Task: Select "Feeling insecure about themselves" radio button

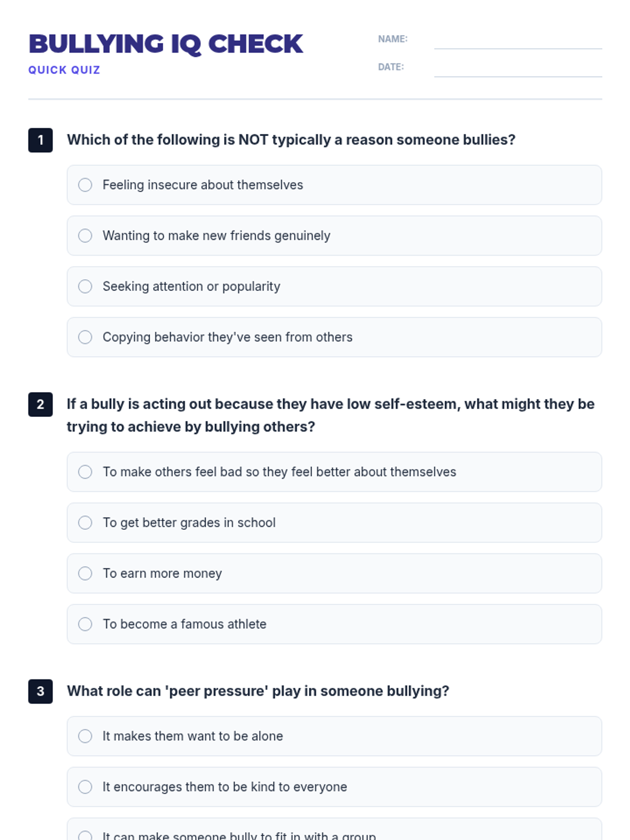Action: [x=85, y=185]
